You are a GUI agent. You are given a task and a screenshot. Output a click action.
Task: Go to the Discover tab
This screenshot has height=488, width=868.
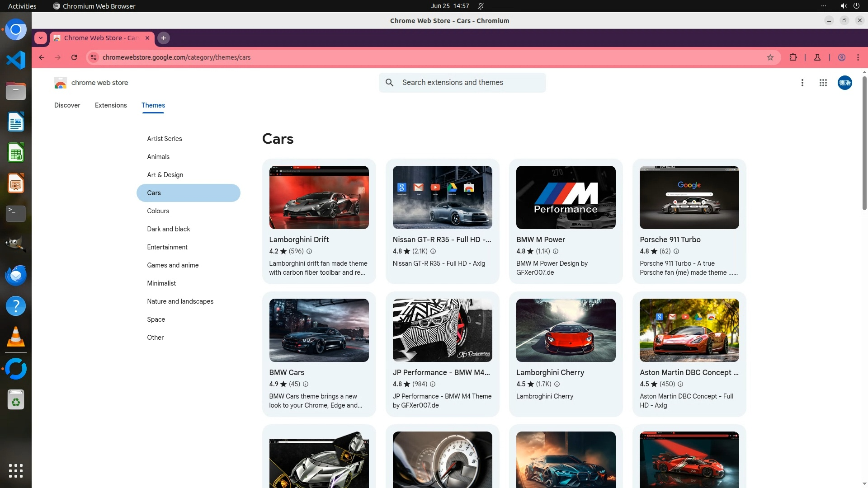67,105
